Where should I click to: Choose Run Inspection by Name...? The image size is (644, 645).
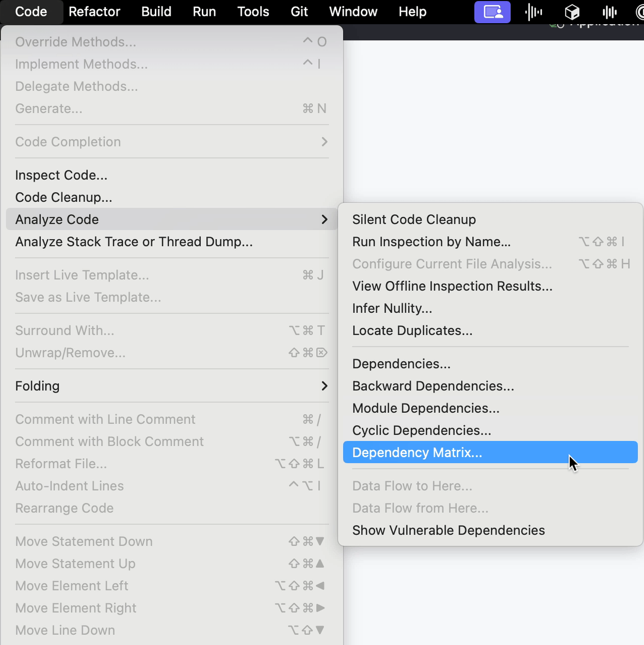(431, 242)
